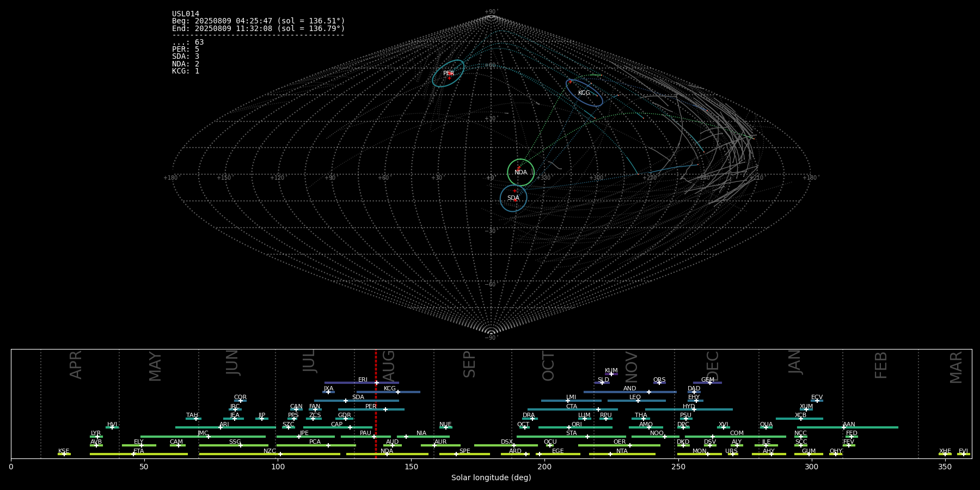This screenshot has width=980, height=490.
Task: Select the COM shower label in the timeline
Action: click(737, 433)
